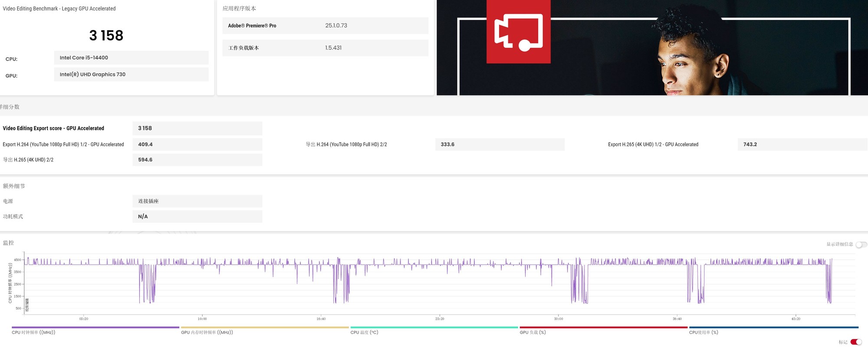The image size is (868, 358).
Task: Turn off the 标记 markers toggle
Action: [856, 342]
